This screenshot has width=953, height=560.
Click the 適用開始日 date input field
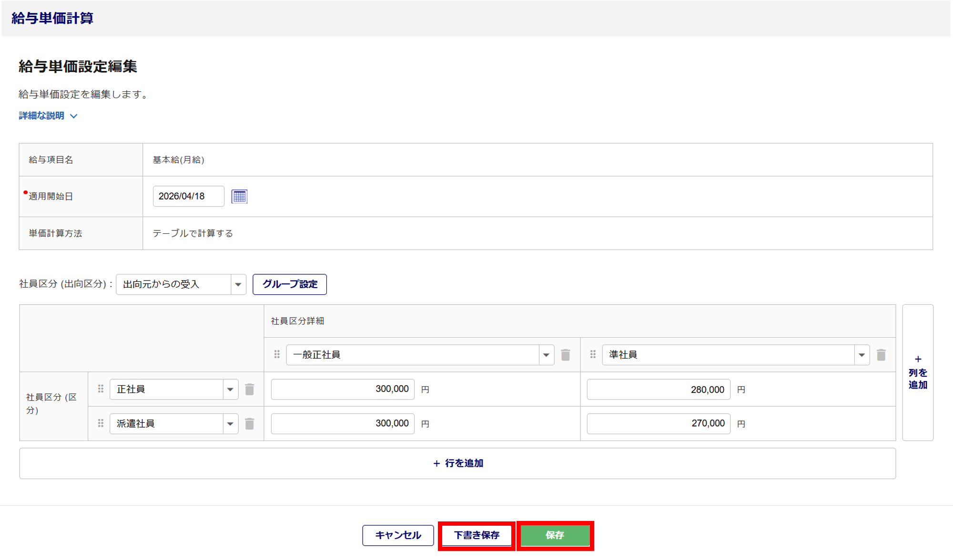click(188, 196)
